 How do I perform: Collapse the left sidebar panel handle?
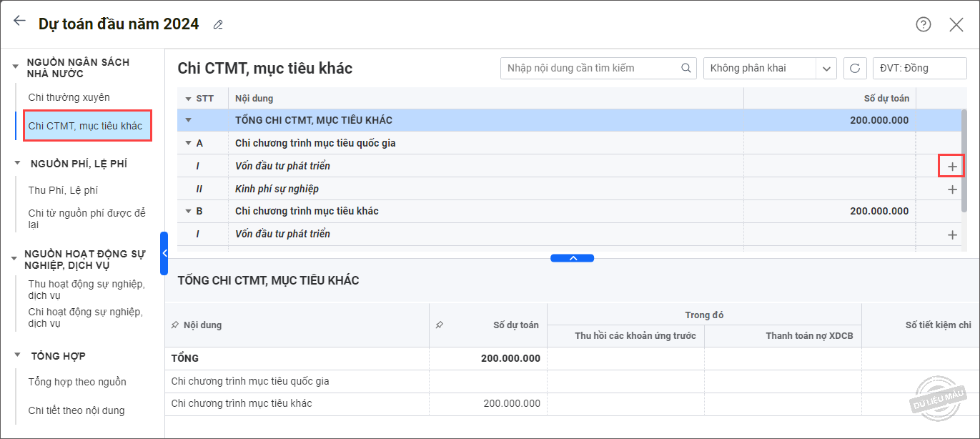click(x=164, y=253)
